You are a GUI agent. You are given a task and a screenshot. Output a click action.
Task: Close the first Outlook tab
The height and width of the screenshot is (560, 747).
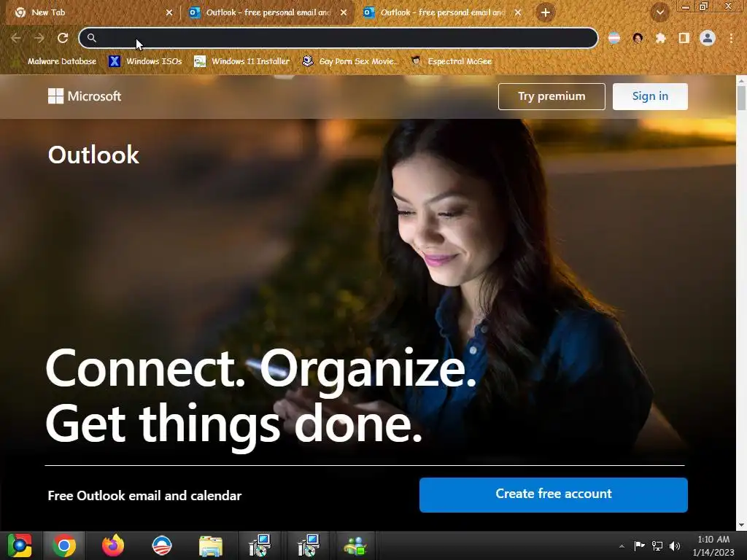point(344,13)
